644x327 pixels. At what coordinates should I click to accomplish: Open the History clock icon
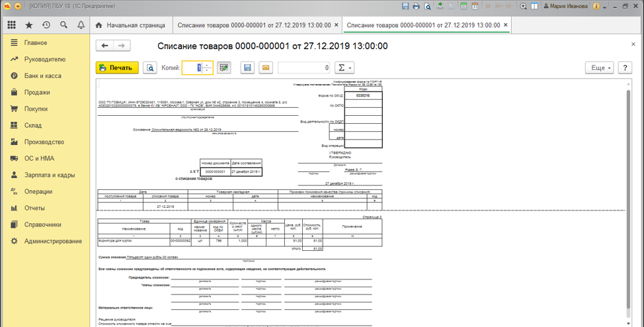tap(46, 25)
